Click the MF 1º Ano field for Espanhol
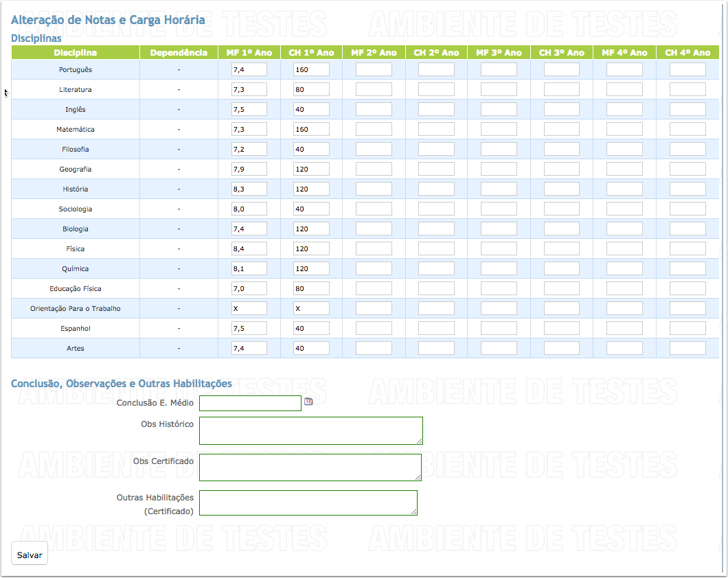This screenshot has height=578, width=728. [x=249, y=329]
